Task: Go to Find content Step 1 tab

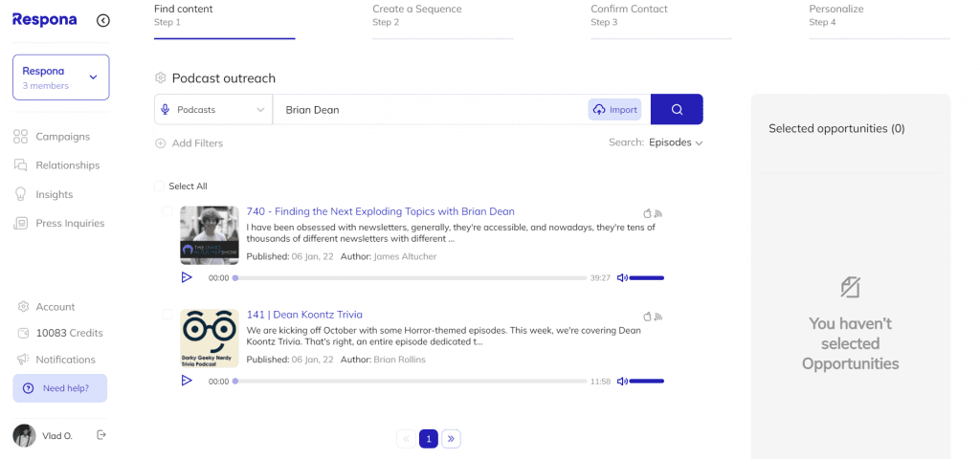Action: click(x=224, y=20)
